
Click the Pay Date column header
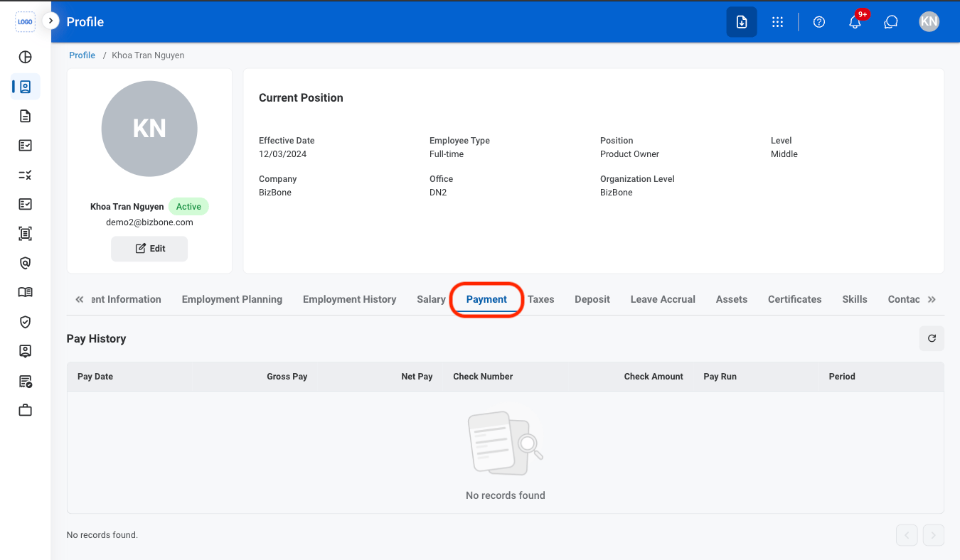click(x=95, y=377)
